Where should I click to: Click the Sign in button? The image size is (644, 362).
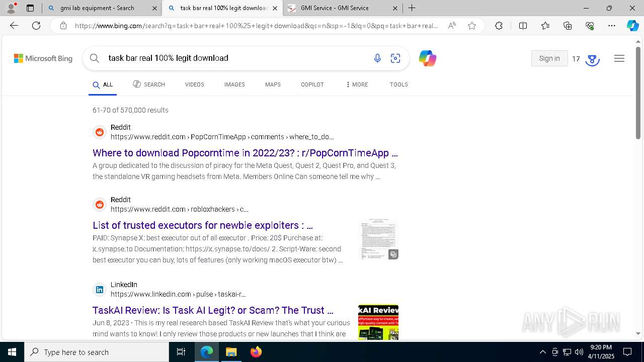[549, 58]
